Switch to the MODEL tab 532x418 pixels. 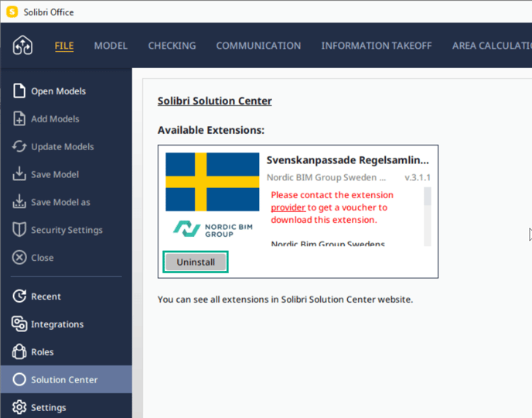pos(111,46)
